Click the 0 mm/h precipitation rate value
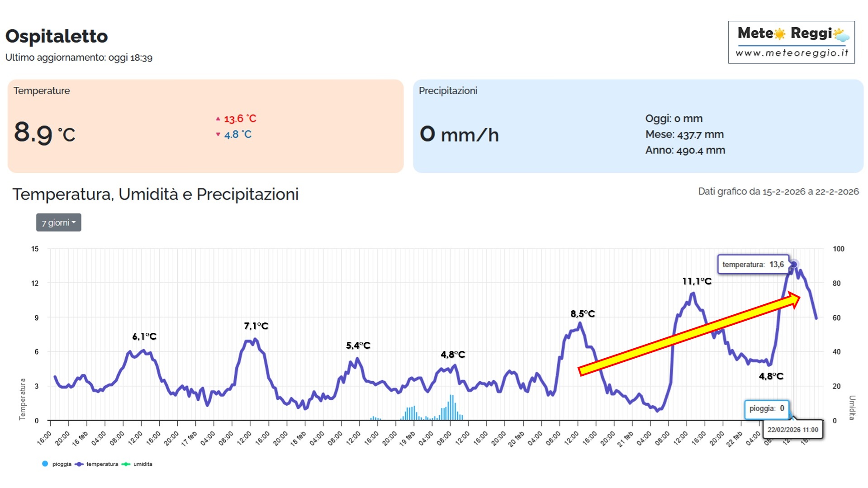This screenshot has width=868, height=488. click(459, 134)
